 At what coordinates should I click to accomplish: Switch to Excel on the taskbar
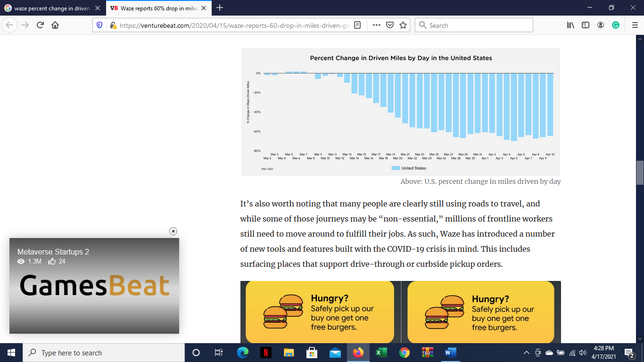click(381, 353)
